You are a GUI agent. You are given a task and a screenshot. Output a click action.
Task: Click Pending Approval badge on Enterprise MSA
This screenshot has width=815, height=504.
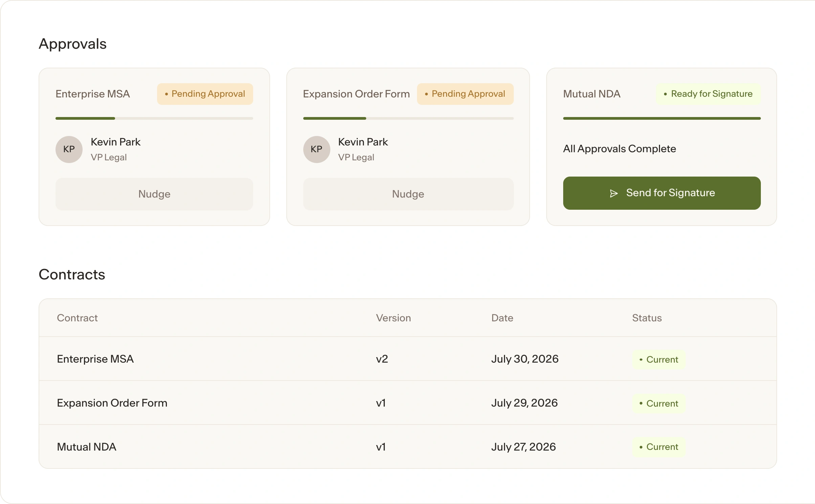(x=205, y=94)
